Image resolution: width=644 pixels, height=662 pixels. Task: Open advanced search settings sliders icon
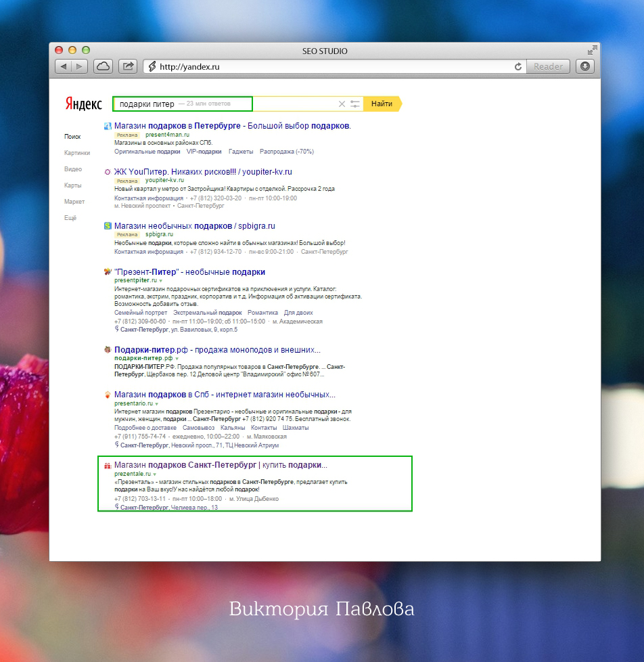[355, 104]
